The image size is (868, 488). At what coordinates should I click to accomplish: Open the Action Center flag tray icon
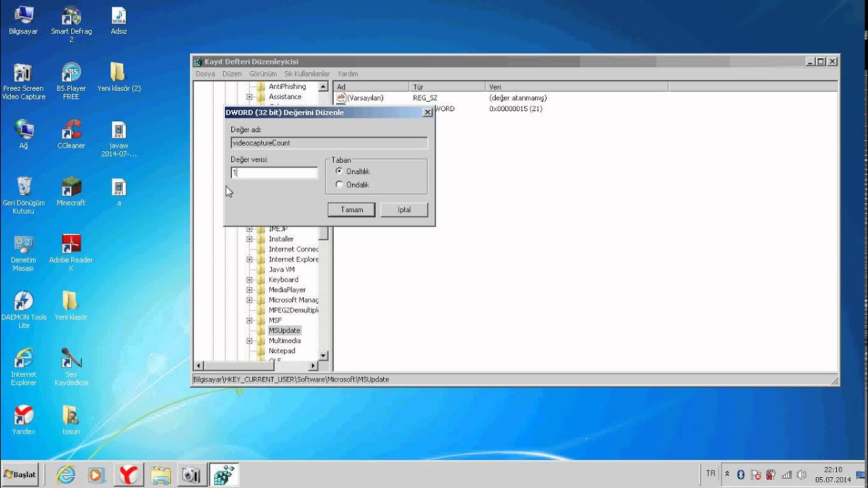tap(755, 474)
